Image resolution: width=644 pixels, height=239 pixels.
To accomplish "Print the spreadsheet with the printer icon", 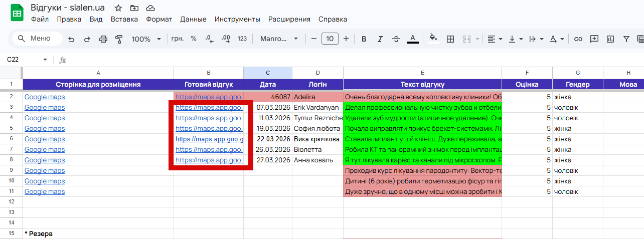I will point(103,39).
